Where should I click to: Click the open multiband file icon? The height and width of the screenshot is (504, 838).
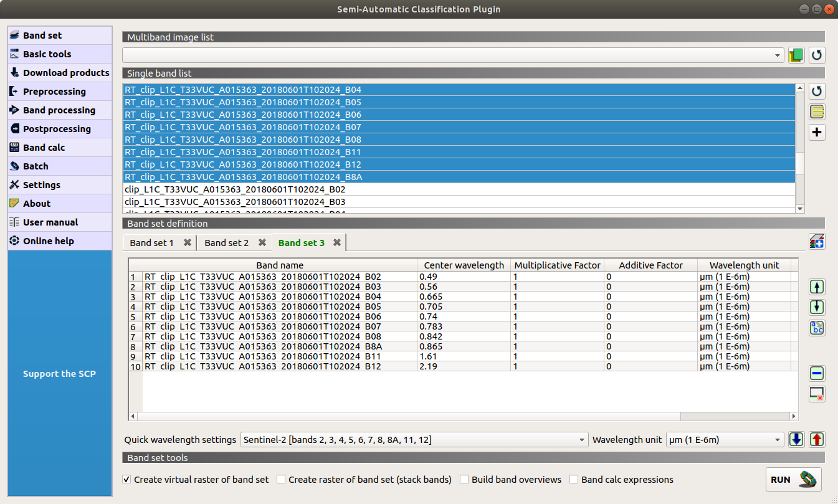click(796, 55)
